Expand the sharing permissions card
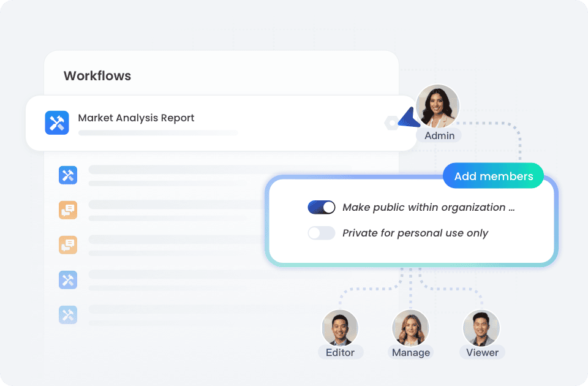This screenshot has width=588, height=386. (x=412, y=220)
